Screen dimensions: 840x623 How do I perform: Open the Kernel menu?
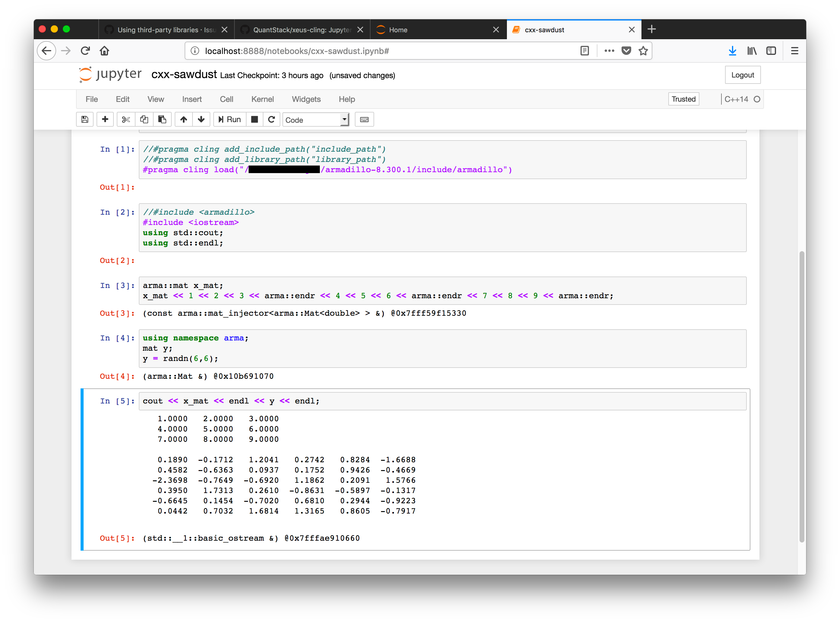262,99
